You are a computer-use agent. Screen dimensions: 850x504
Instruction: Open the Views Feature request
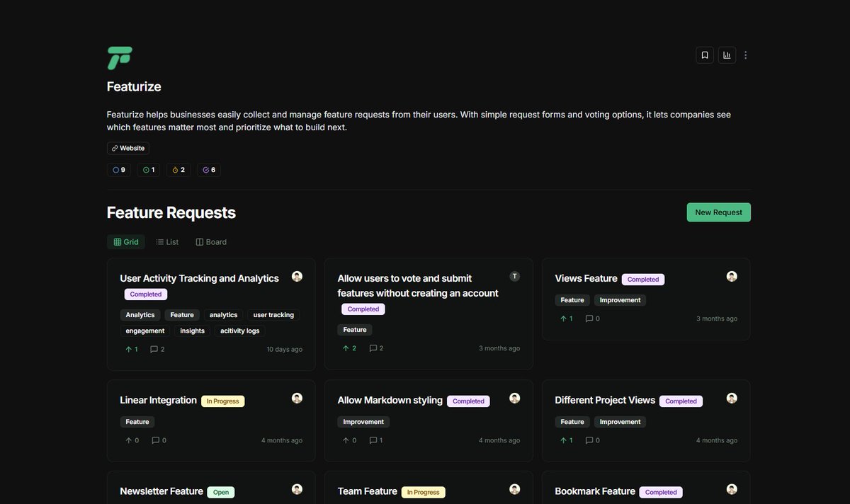pyautogui.click(x=586, y=278)
